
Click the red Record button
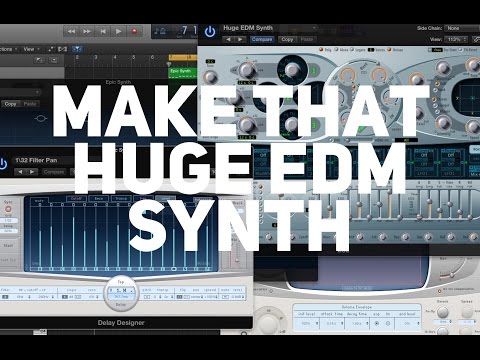[134, 31]
